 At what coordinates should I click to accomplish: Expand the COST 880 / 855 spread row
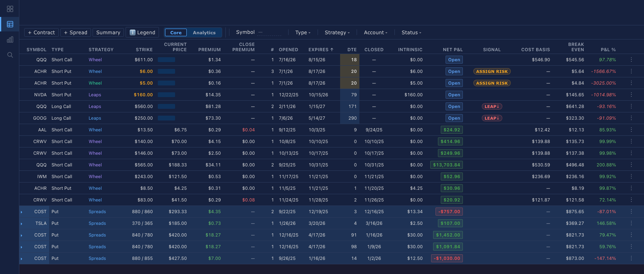point(22,259)
